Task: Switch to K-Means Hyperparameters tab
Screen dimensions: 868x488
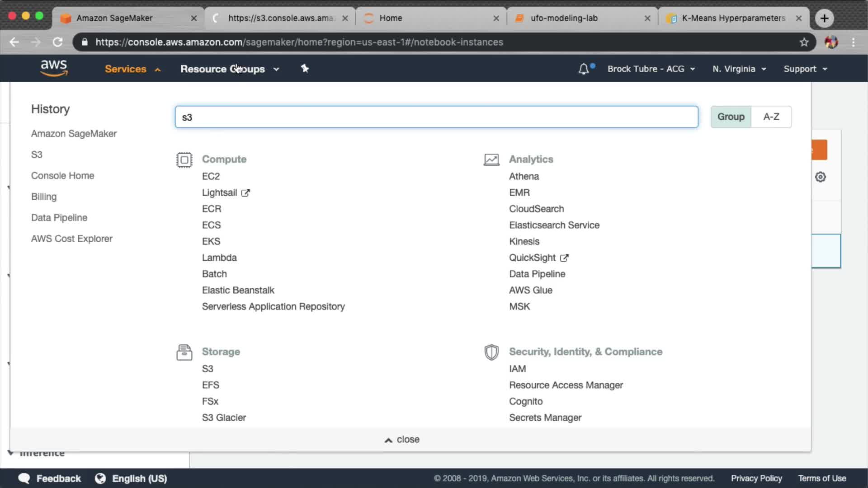Action: click(733, 18)
